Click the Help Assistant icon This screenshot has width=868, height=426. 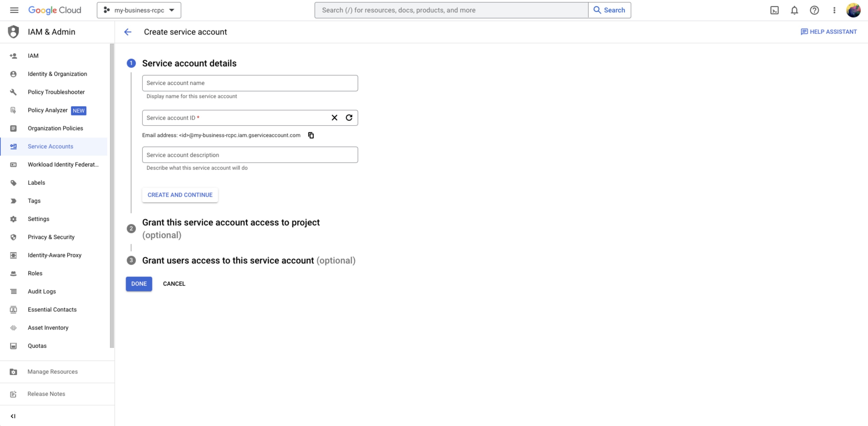pos(804,31)
